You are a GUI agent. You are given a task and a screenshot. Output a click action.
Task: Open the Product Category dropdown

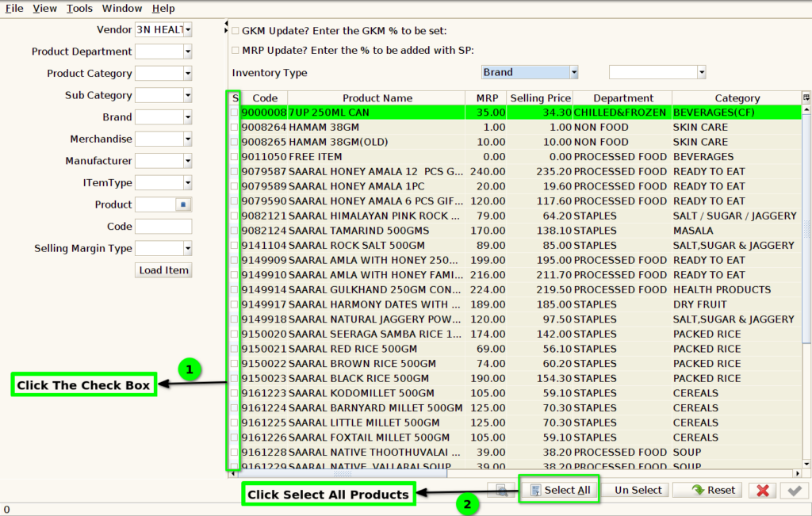187,73
